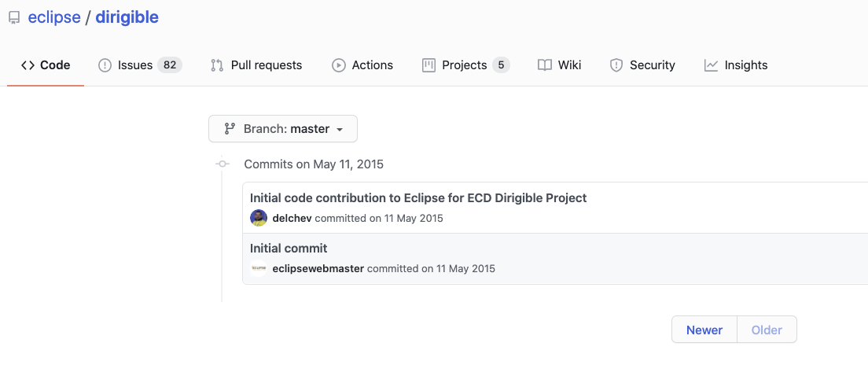
Task: Switch to the Issues tab
Action: pos(135,65)
